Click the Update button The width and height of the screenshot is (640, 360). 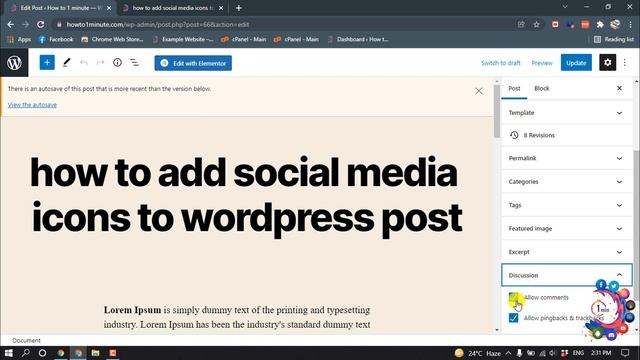coord(576,62)
